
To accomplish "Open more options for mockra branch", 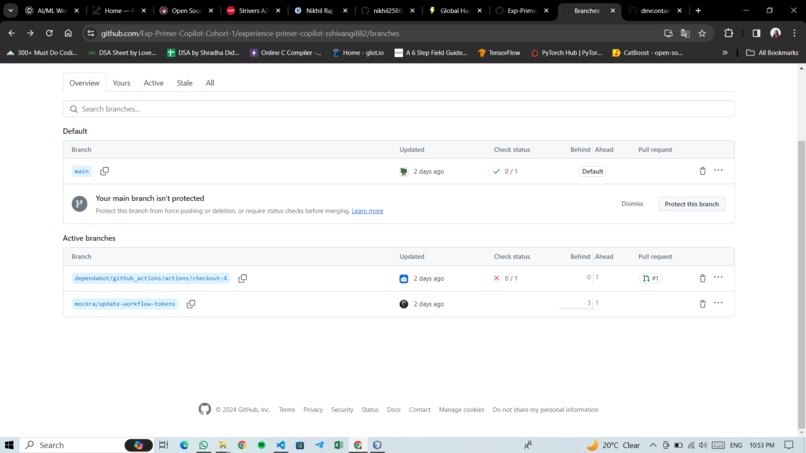I will 718,303.
